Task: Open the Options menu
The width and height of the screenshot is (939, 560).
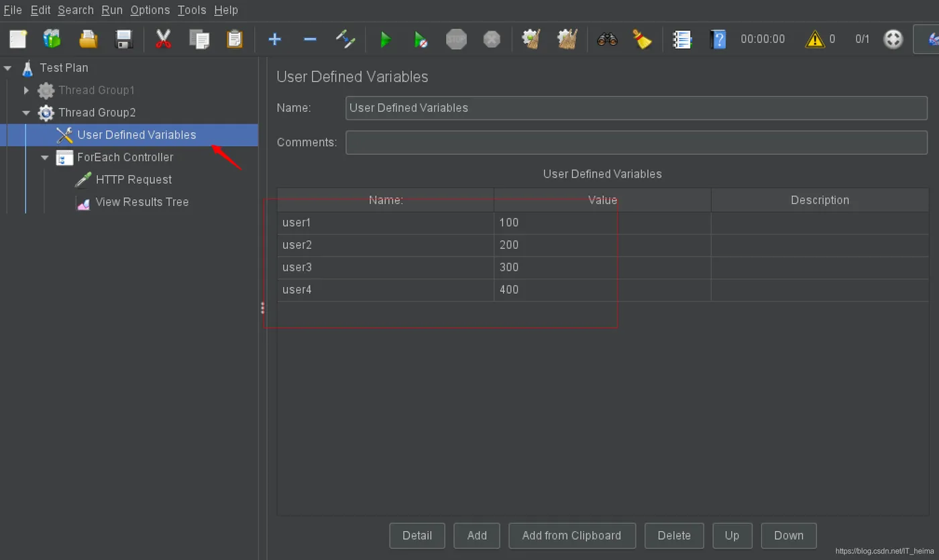Action: (150, 10)
